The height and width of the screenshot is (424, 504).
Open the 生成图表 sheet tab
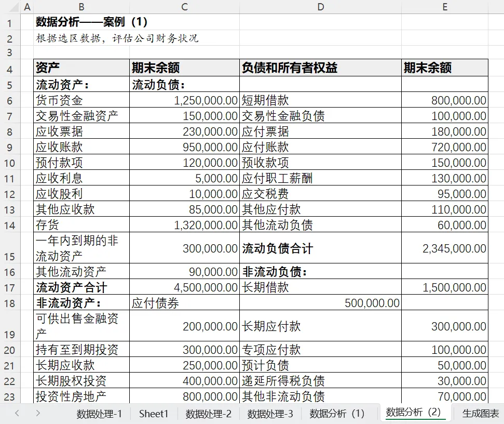point(481,414)
